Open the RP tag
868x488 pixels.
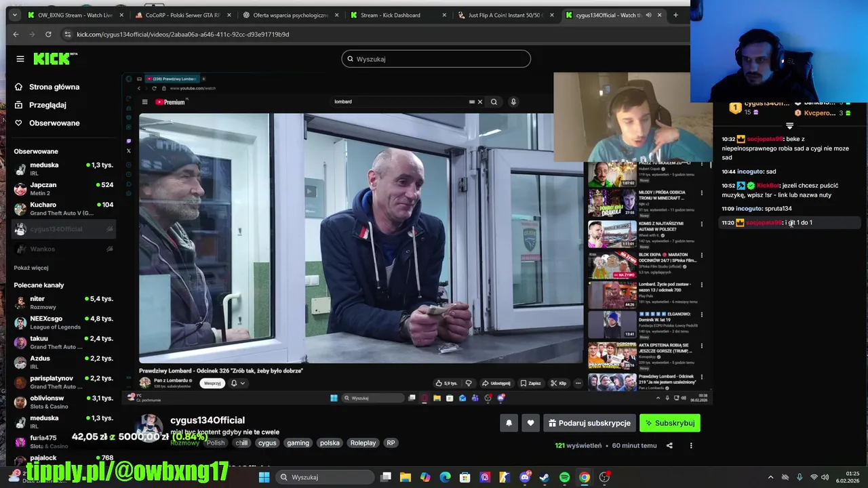point(391,443)
